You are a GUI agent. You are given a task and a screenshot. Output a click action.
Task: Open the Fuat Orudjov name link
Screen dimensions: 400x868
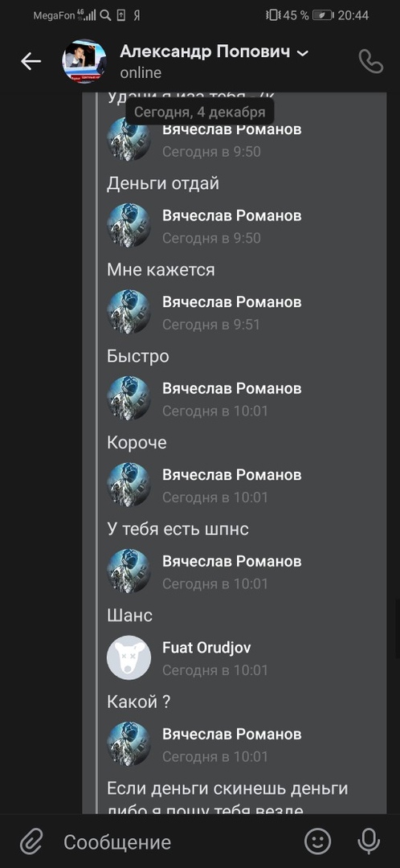[206, 647]
